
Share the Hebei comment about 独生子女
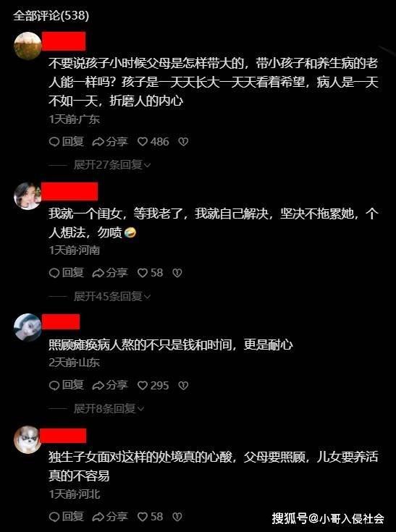coord(110,517)
